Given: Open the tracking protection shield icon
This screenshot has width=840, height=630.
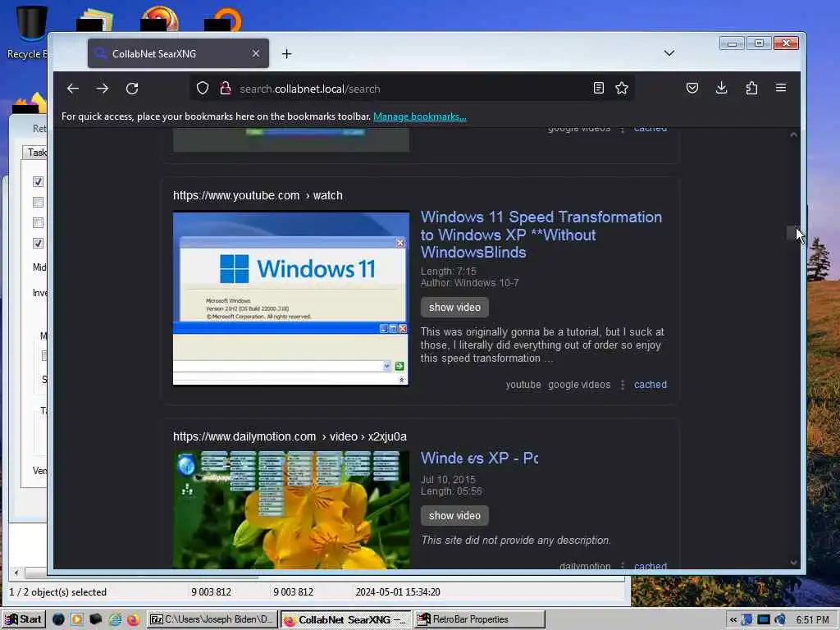Looking at the screenshot, I should (203, 88).
